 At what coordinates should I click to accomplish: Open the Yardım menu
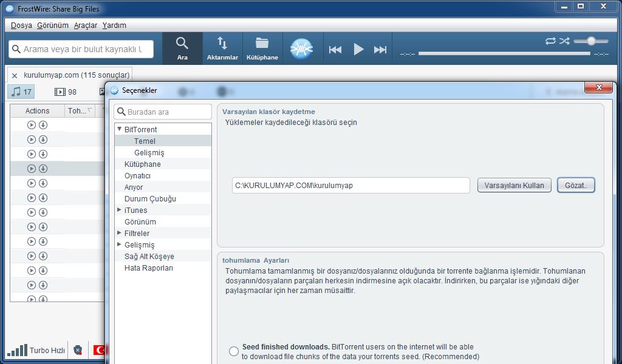tap(114, 25)
